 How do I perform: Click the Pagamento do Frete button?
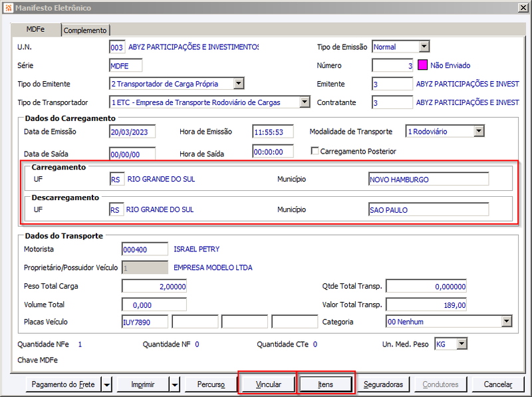(63, 384)
